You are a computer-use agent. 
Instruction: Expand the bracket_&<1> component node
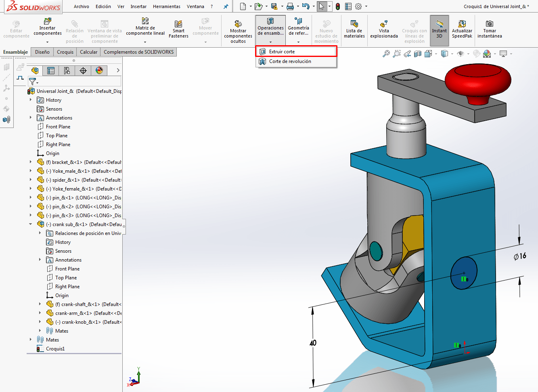pyautogui.click(x=31, y=162)
